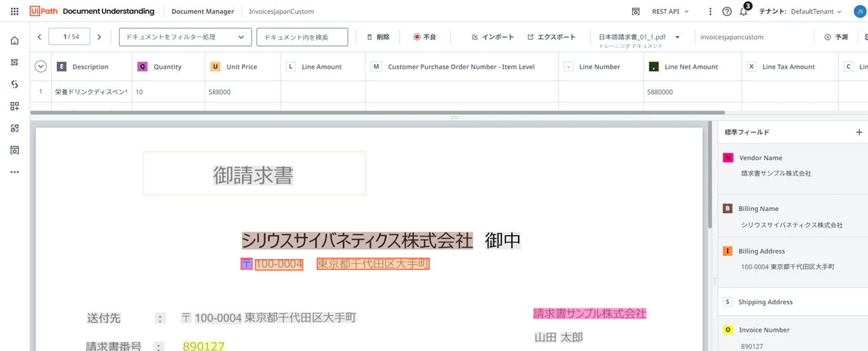The width and height of the screenshot is (868, 351).
Task: Click pink highlighted 請求書サンプル株式会社 in document
Action: tap(589, 313)
